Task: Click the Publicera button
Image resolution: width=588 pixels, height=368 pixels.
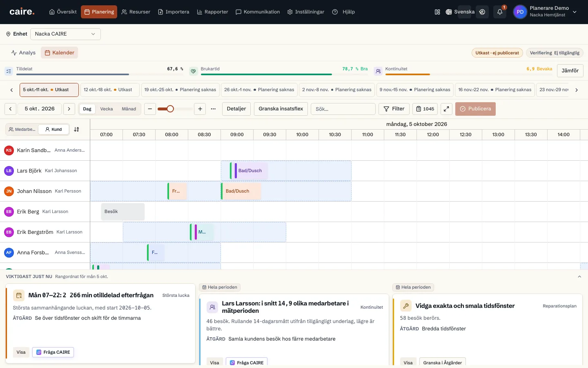Action: (x=476, y=109)
